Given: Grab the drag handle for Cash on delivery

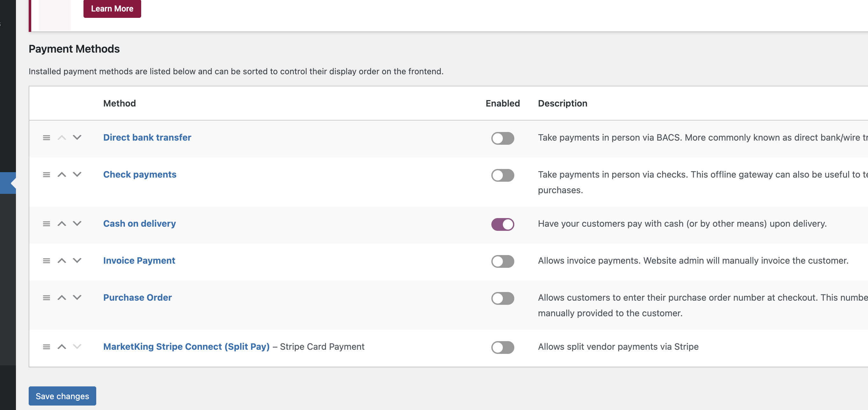Looking at the screenshot, I should point(47,224).
